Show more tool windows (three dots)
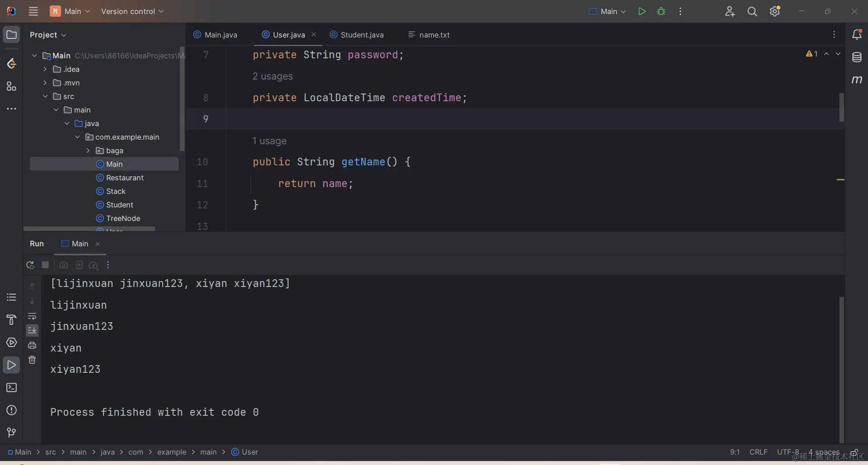This screenshot has height=465, width=868. coord(12,109)
